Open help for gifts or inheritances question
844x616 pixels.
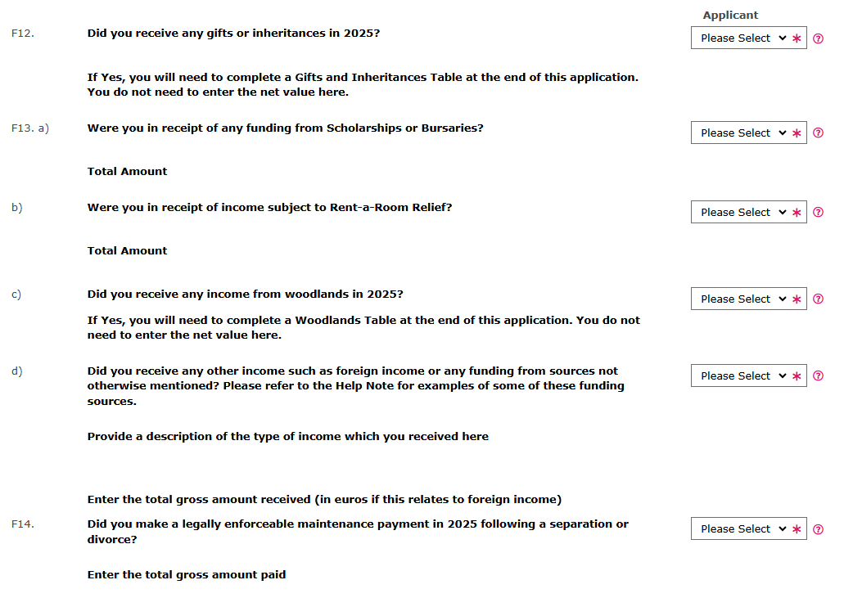pyautogui.click(x=818, y=38)
